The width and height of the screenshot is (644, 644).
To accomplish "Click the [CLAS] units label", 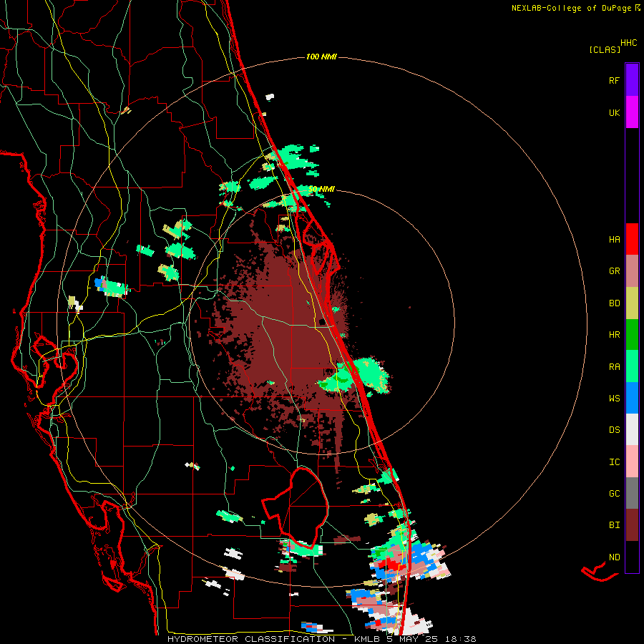I will click(605, 49).
